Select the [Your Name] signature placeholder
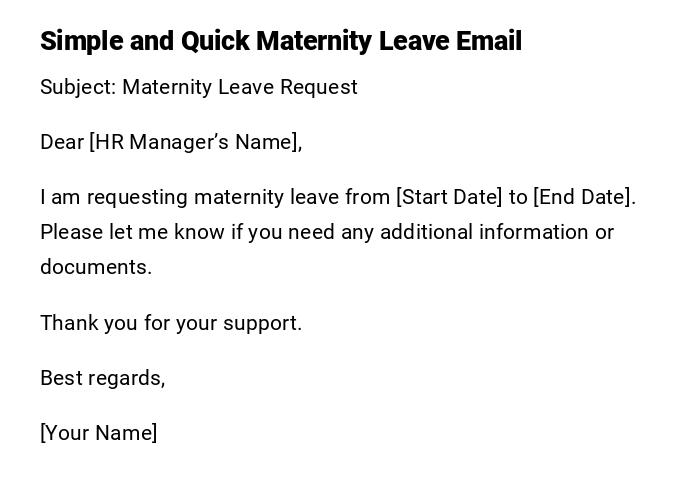 [x=99, y=433]
